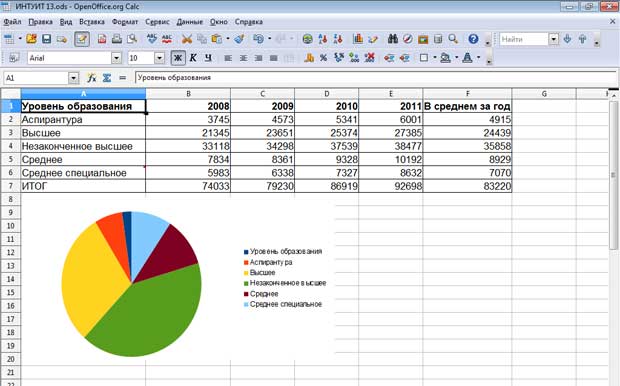Apply Percent number format
The image size is (620, 386).
tap(323, 58)
